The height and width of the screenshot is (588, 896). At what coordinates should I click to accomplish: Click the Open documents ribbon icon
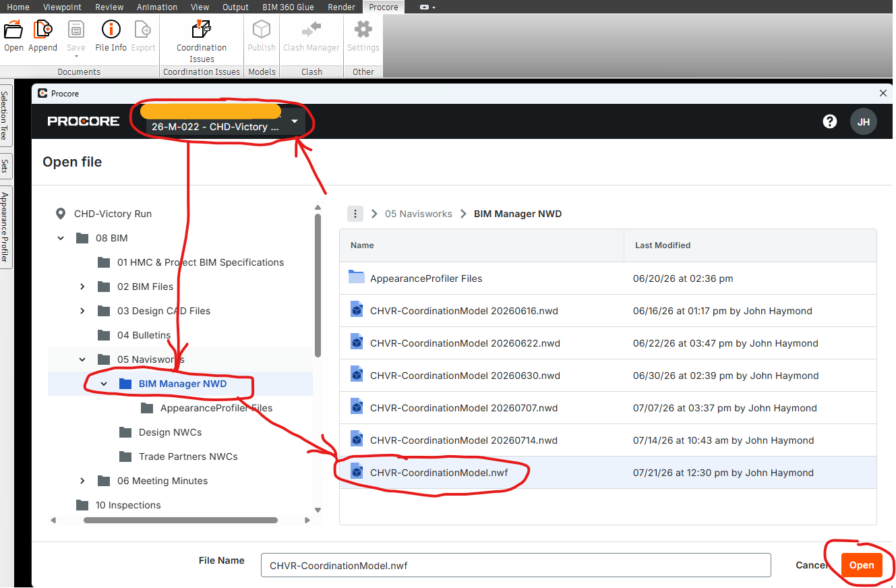[13, 30]
